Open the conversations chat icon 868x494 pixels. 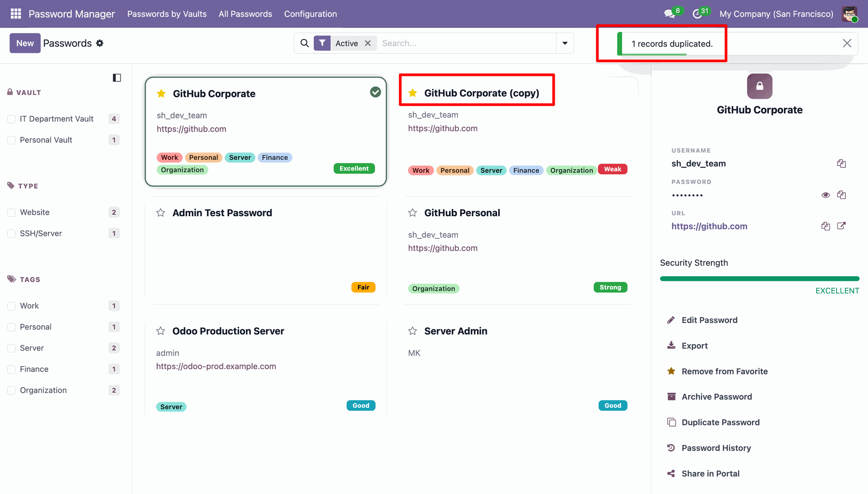[670, 14]
